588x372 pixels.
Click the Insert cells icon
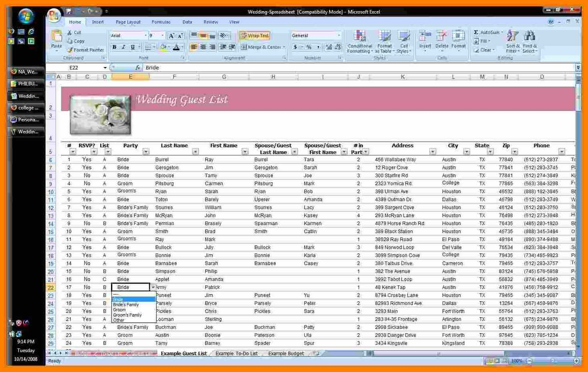click(425, 40)
